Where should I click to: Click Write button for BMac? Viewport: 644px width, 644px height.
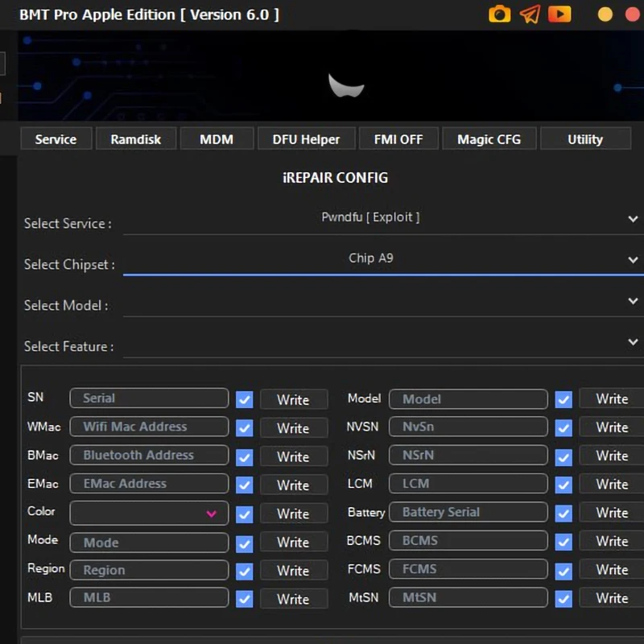tap(294, 456)
